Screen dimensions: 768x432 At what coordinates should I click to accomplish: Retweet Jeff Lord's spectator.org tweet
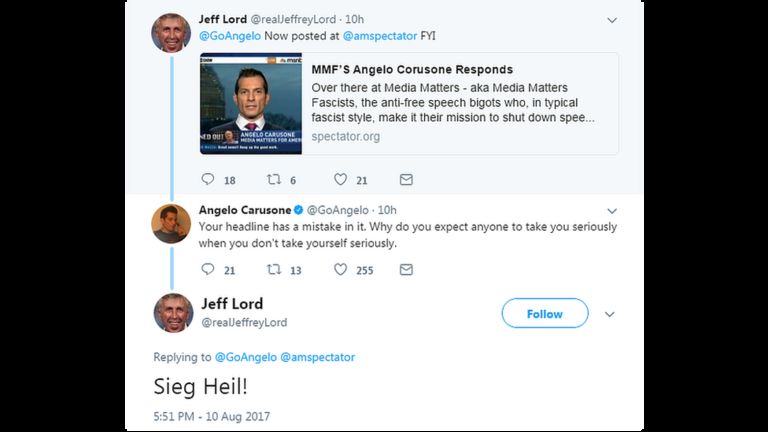[273, 179]
